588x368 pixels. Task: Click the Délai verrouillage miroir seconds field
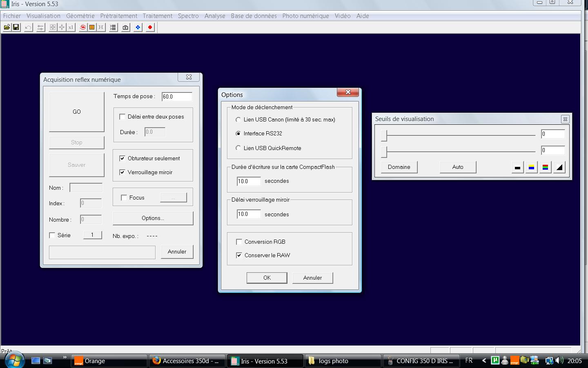(249, 214)
